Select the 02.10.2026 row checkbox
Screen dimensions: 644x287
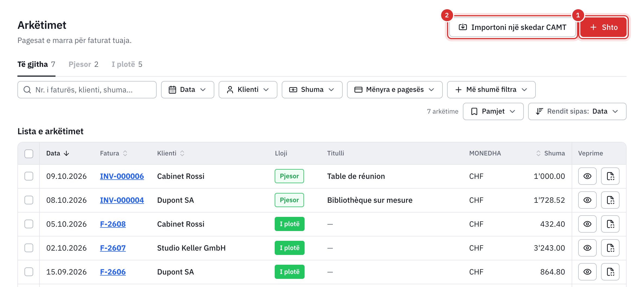click(x=29, y=248)
